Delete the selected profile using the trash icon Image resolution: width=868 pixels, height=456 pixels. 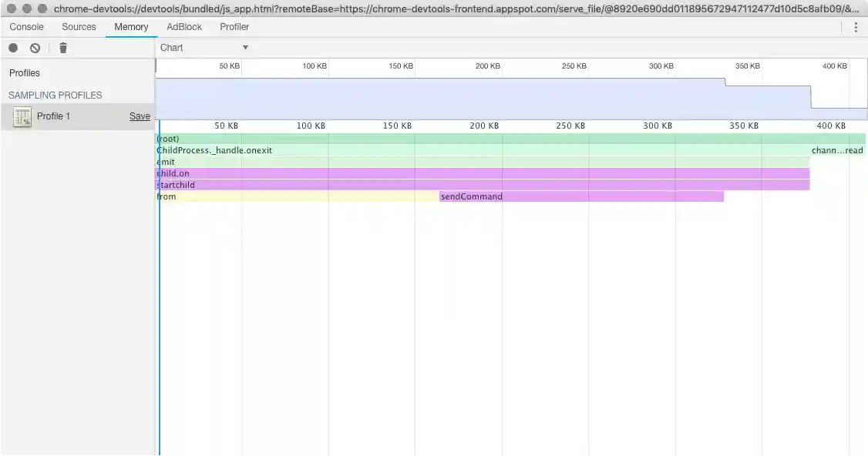pos(62,47)
